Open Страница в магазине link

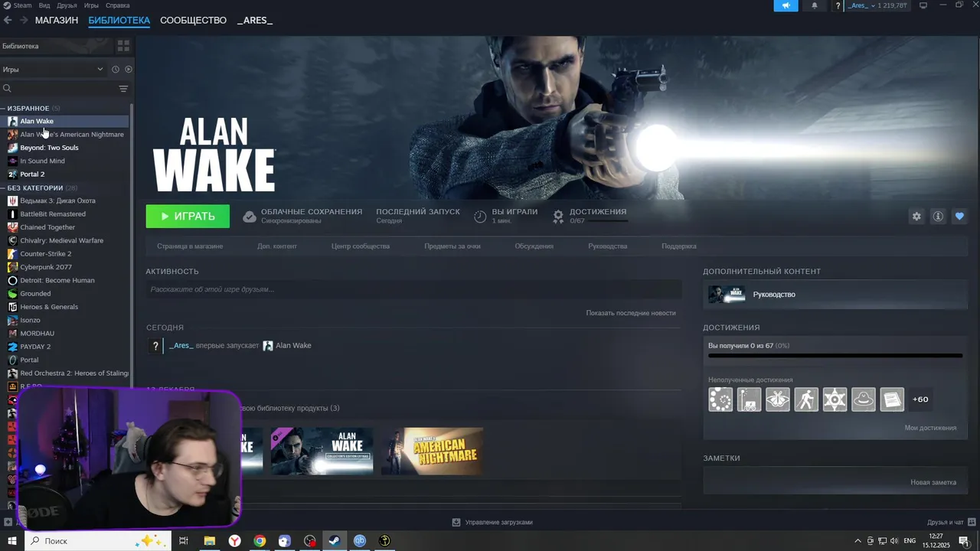coord(190,246)
